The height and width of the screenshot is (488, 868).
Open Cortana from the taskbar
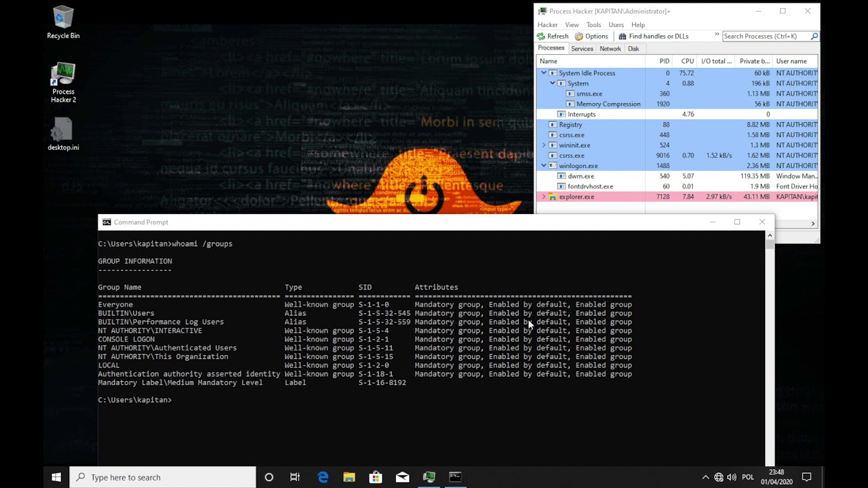point(269,477)
